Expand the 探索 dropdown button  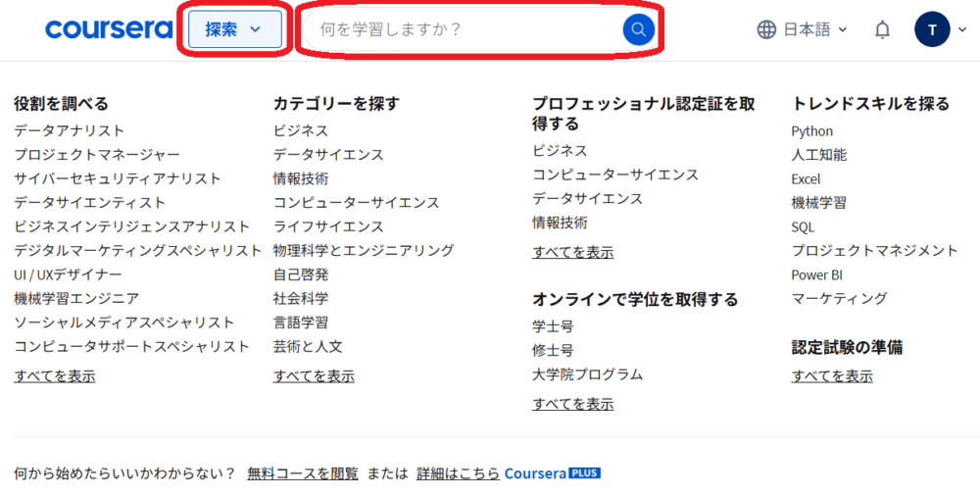click(x=235, y=29)
